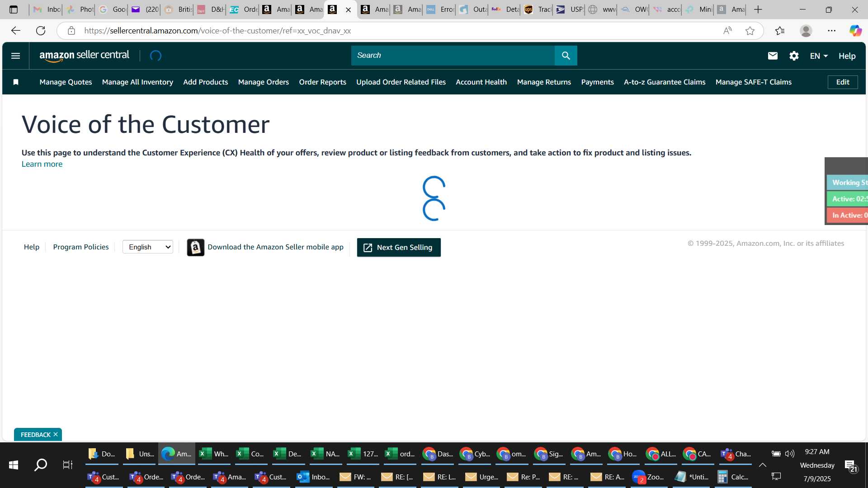Click the Working status widget label

click(x=848, y=183)
